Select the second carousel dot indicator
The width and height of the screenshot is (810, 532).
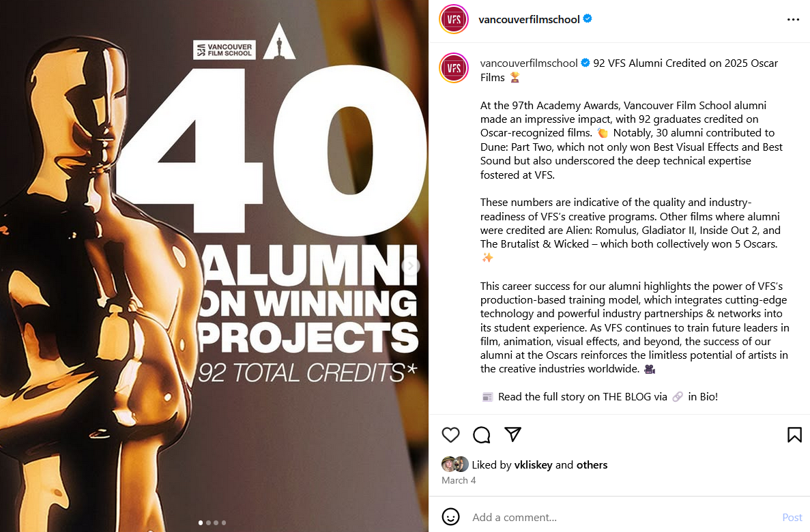coord(208,523)
